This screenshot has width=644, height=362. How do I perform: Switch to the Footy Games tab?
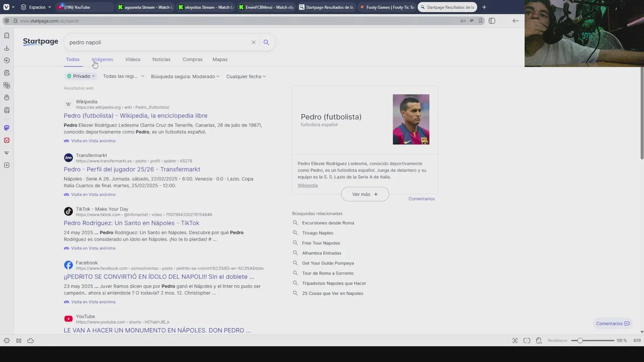386,7
